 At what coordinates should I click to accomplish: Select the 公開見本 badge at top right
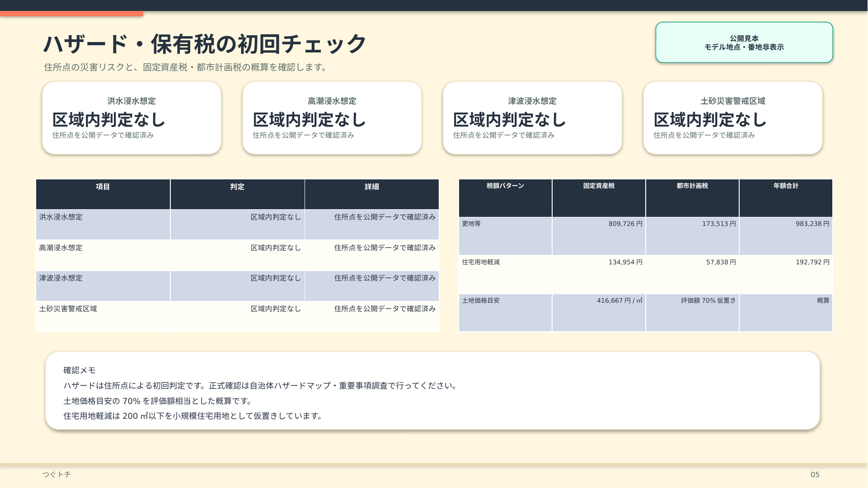coord(744,42)
